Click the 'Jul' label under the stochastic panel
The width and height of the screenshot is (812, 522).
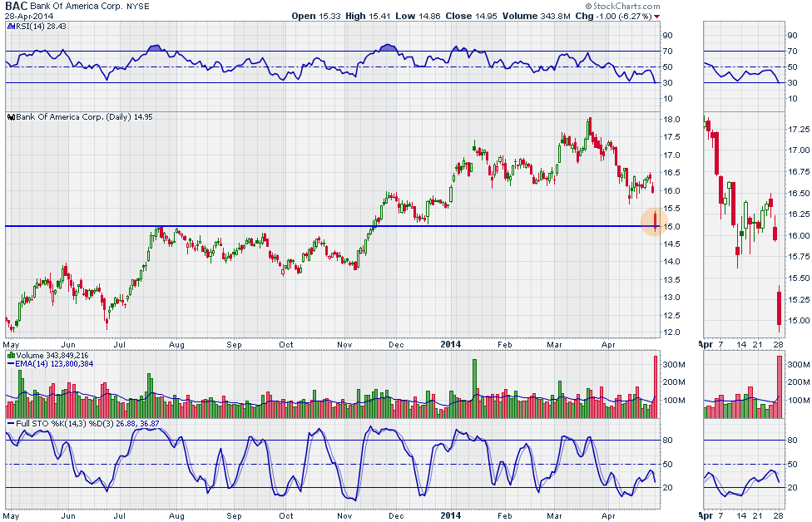120,516
